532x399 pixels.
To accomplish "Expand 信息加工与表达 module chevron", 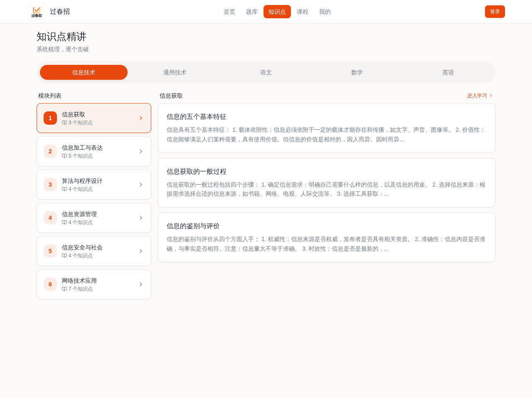I will pyautogui.click(x=141, y=151).
